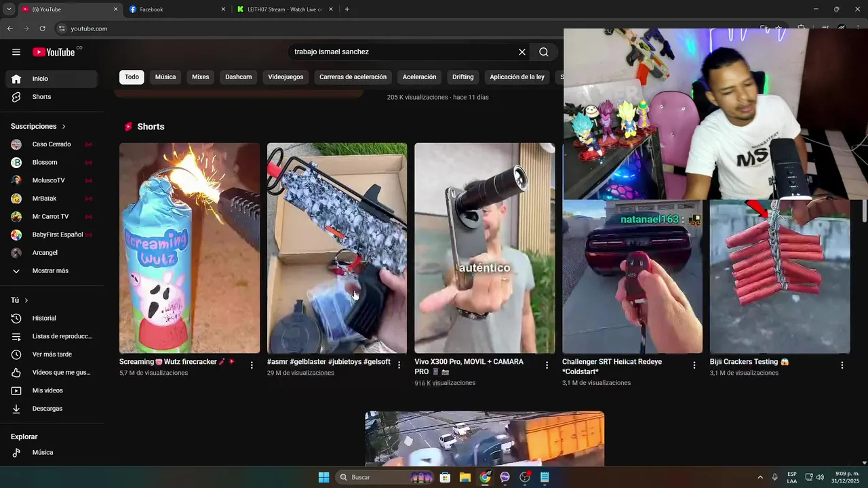This screenshot has width=868, height=488.
Task: Open Mr Carrot TV channel subscription
Action: (52, 217)
